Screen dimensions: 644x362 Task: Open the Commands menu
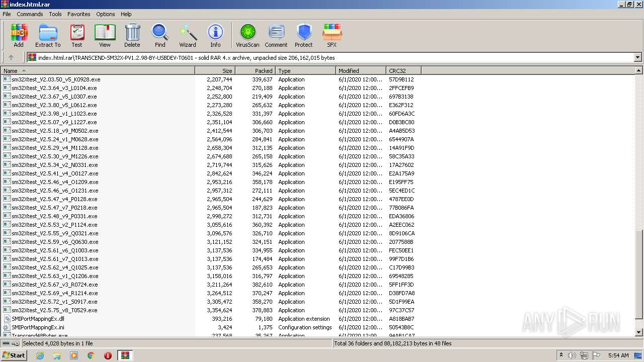click(x=30, y=14)
